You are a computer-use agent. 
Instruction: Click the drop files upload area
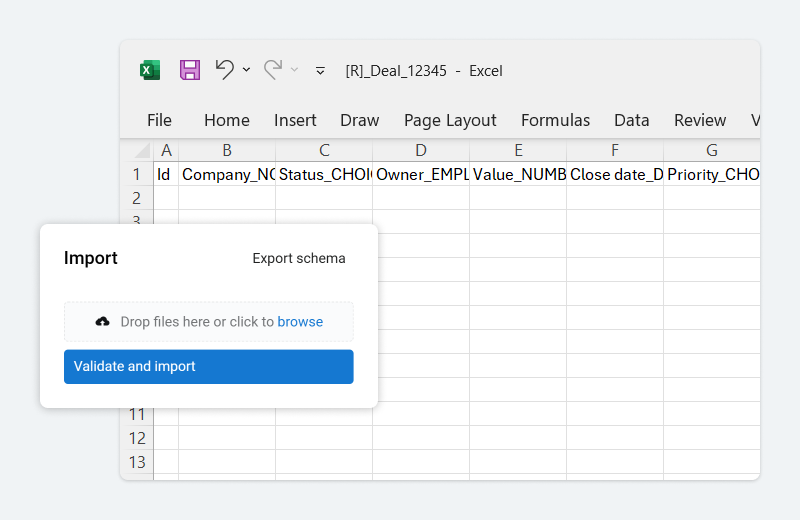pos(209,321)
